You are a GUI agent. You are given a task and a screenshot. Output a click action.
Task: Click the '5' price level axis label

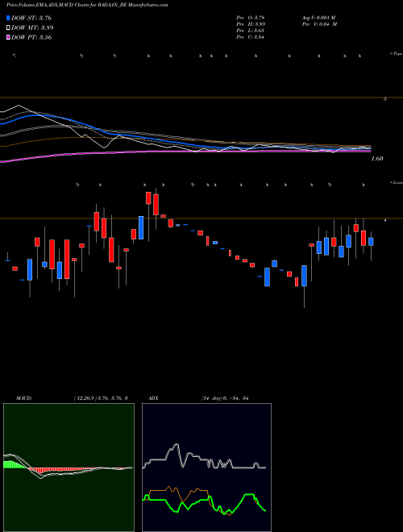point(384,99)
